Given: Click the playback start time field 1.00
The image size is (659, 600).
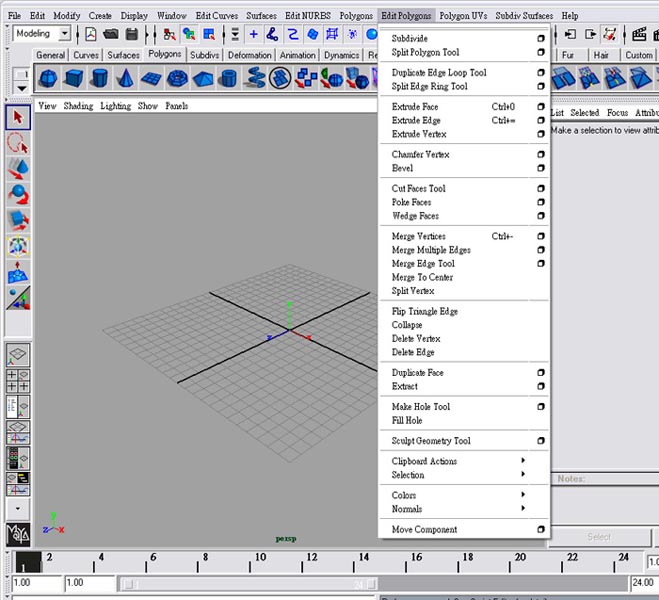Looking at the screenshot, I should point(90,583).
